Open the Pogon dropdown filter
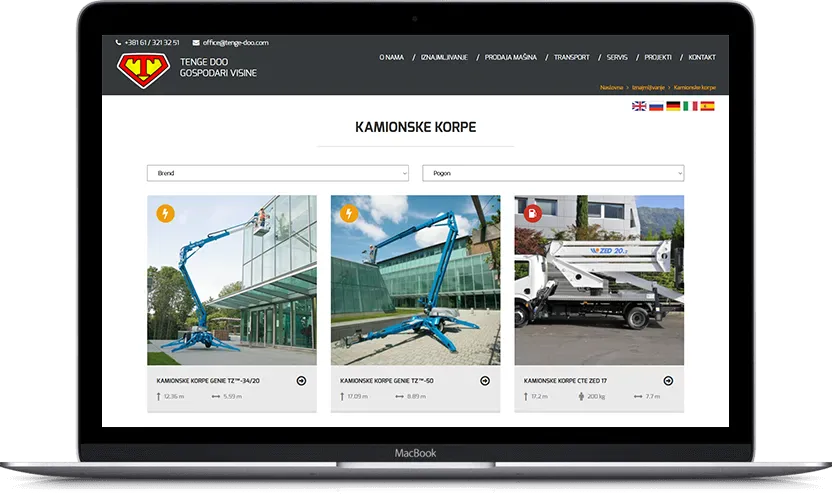Viewport: 832px width, 494px height. click(x=553, y=173)
